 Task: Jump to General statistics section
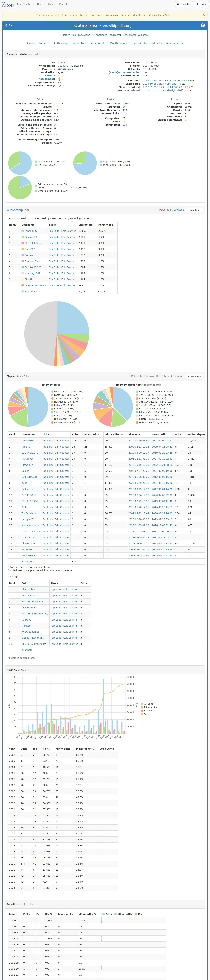coord(38,43)
